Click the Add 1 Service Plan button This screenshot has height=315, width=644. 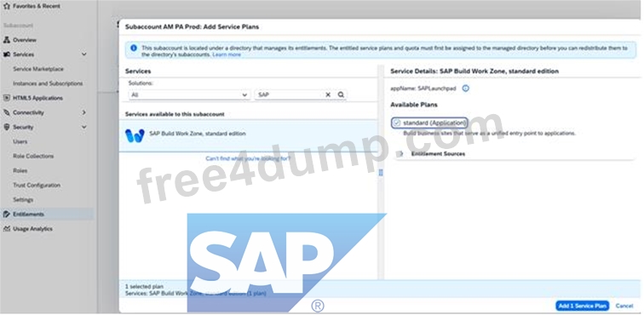coord(582,306)
